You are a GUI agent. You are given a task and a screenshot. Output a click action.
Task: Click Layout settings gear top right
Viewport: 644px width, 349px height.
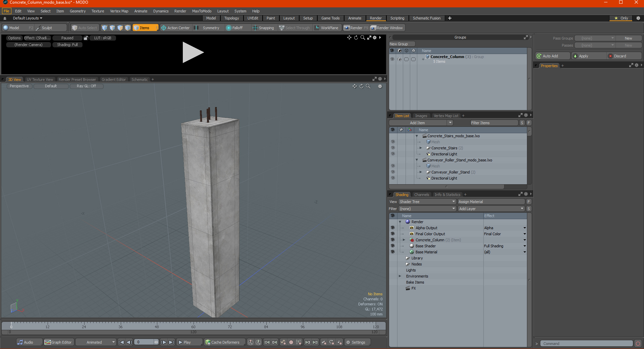pyautogui.click(x=638, y=18)
